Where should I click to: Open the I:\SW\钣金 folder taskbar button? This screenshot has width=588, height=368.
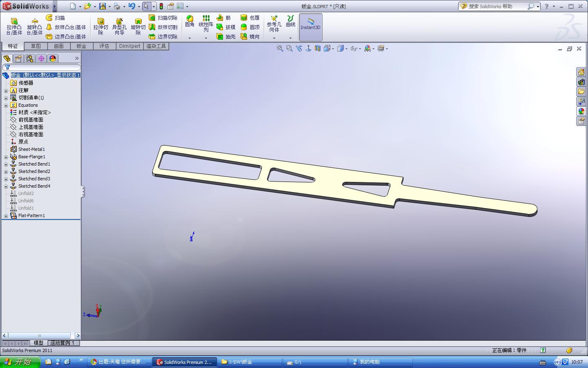click(x=250, y=362)
